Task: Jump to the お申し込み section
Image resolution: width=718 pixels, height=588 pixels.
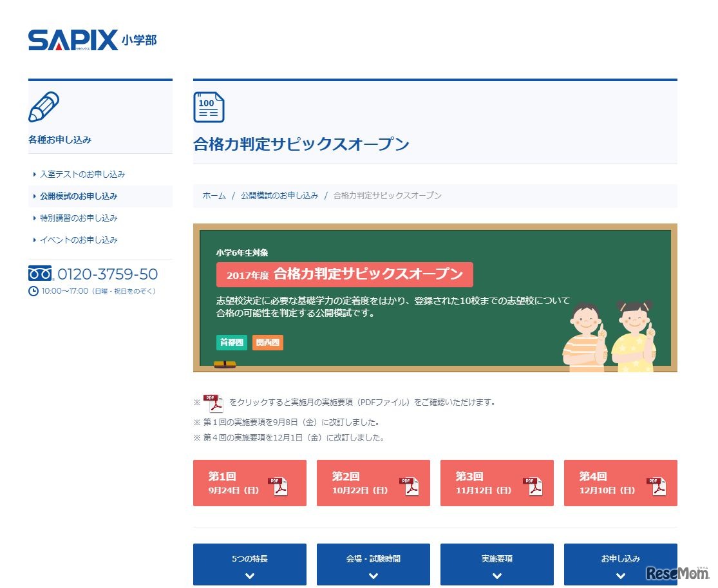Action: click(x=621, y=564)
